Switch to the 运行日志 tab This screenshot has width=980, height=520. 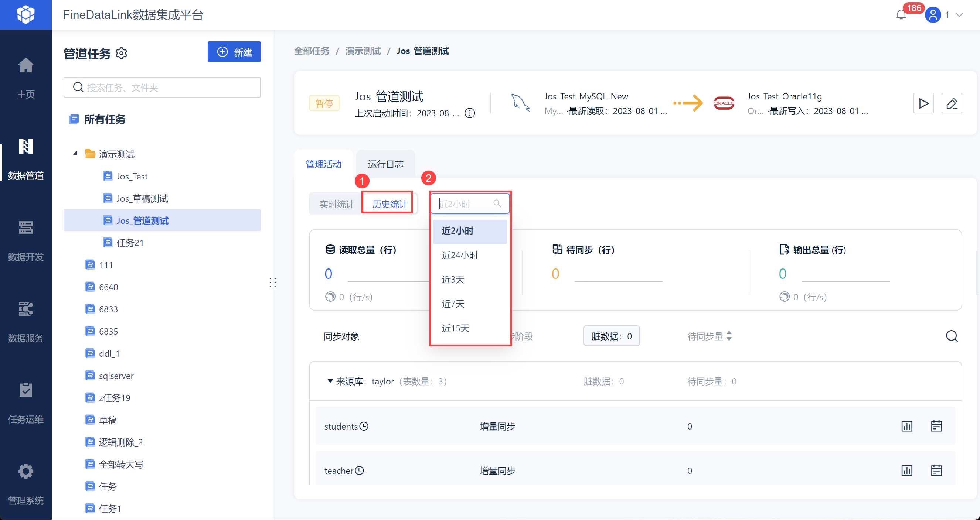point(385,164)
